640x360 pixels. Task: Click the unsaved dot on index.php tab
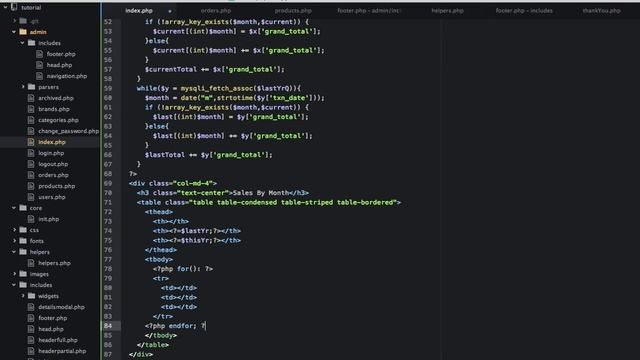(x=170, y=11)
